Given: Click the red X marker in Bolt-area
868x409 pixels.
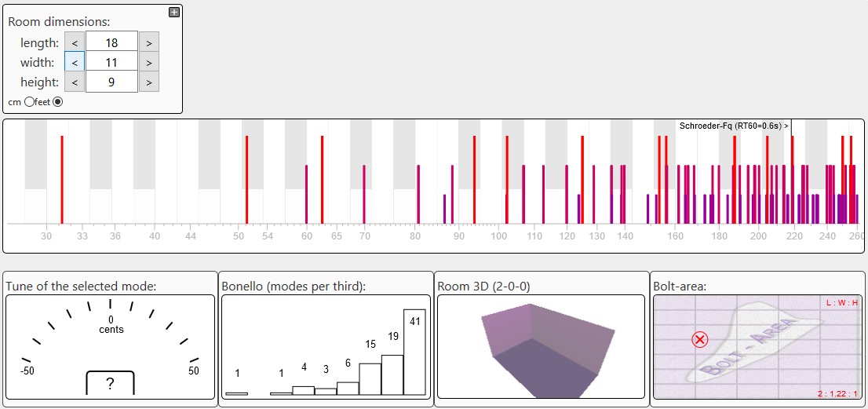Looking at the screenshot, I should [699, 339].
